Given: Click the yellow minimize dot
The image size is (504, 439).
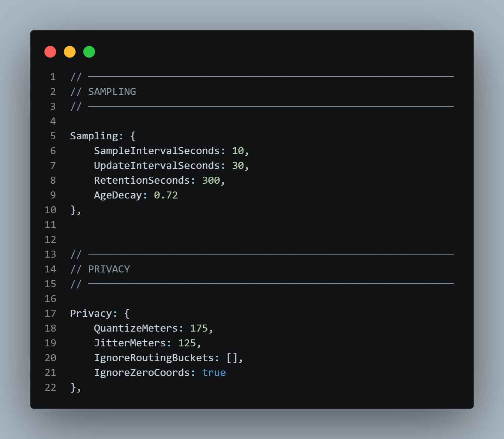Looking at the screenshot, I should tap(70, 52).
